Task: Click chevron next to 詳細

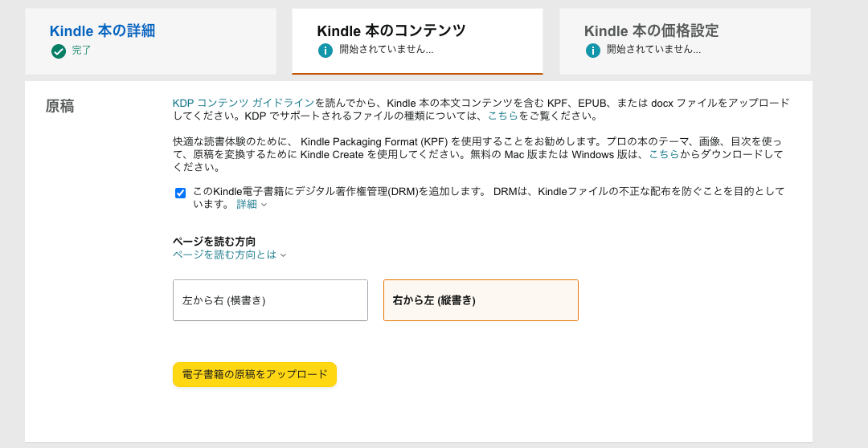Action: coord(264,205)
